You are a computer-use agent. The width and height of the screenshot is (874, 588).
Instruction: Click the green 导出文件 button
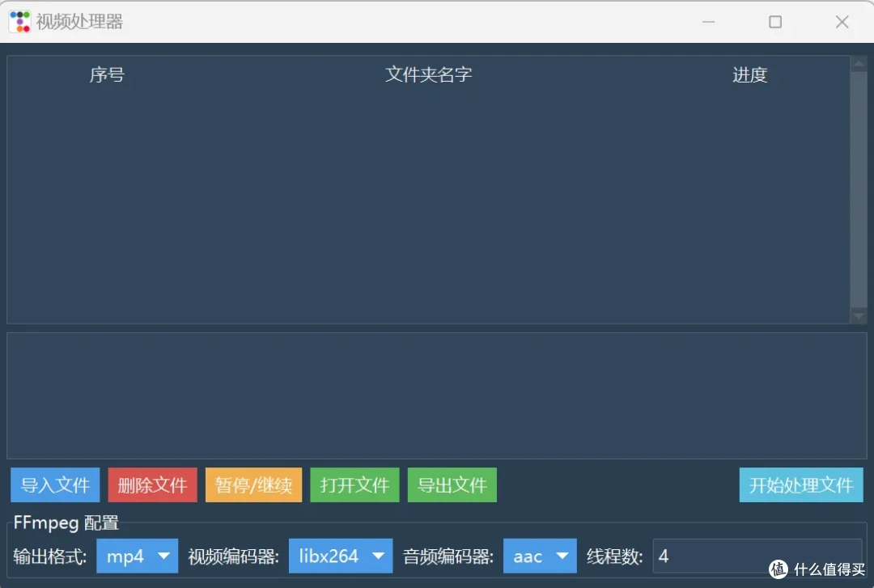point(452,485)
